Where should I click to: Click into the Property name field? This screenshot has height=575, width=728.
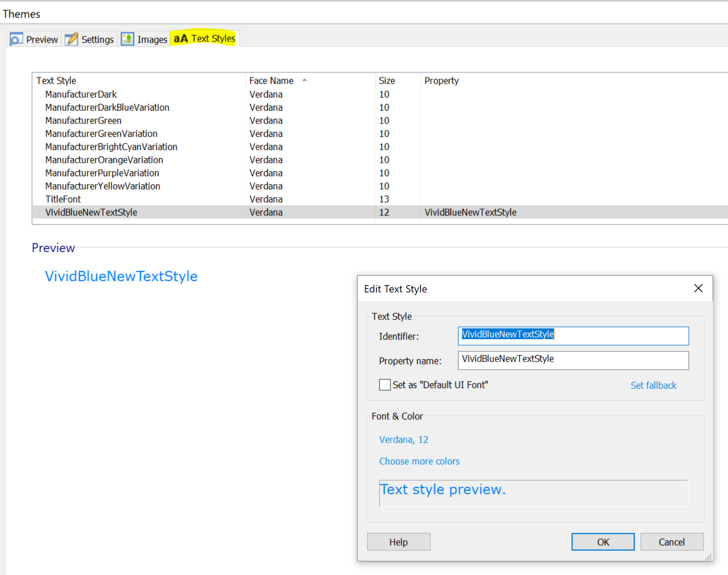(x=573, y=360)
